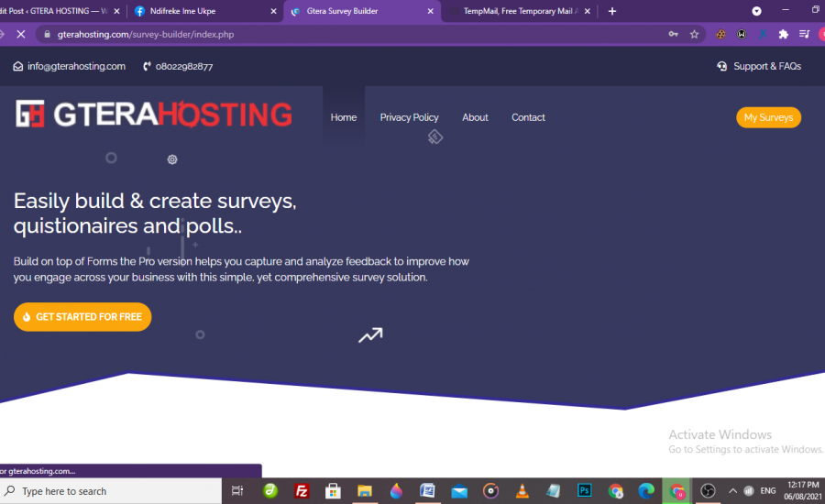Open Microsoft Word from the taskbar
Image resolution: width=825 pixels, height=504 pixels.
(x=427, y=491)
